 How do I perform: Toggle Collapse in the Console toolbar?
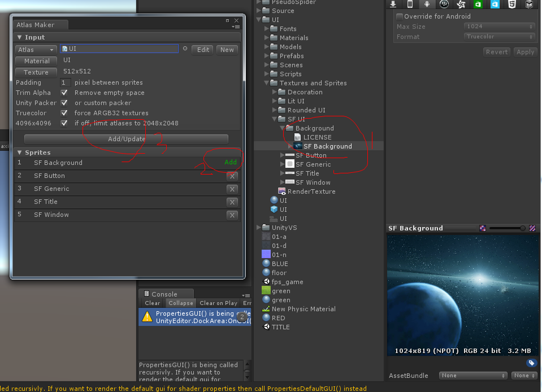pyautogui.click(x=180, y=303)
